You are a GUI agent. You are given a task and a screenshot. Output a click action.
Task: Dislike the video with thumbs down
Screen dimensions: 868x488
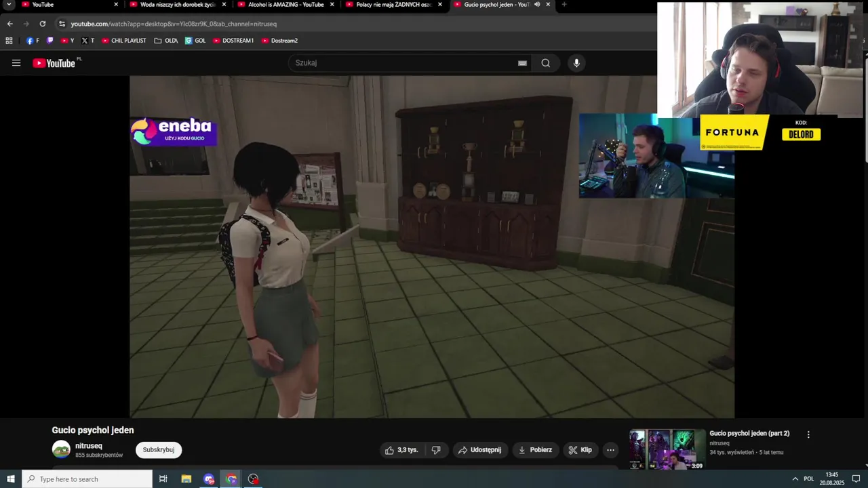[x=437, y=450]
